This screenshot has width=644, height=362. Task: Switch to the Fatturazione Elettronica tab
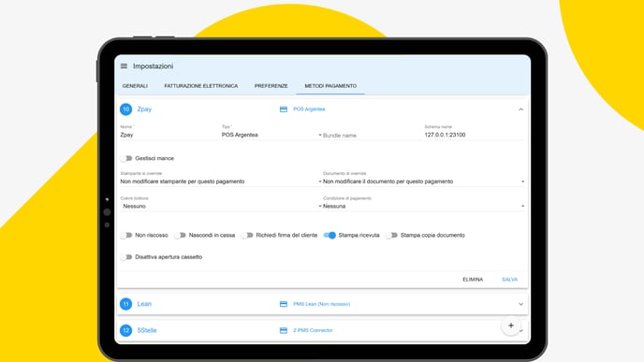(201, 86)
